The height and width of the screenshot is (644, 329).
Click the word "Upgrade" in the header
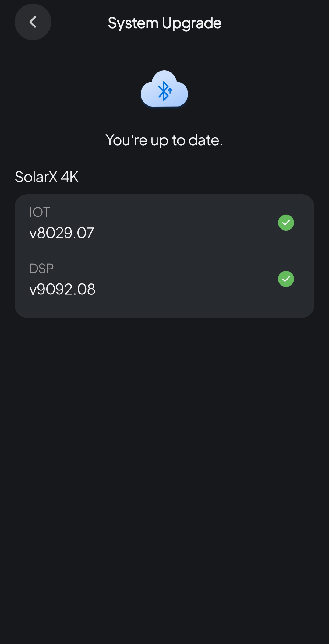click(x=192, y=23)
